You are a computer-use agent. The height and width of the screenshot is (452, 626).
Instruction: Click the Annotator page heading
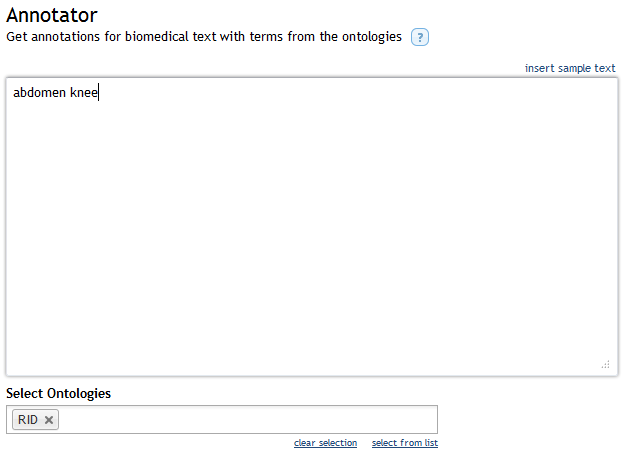[x=51, y=15]
